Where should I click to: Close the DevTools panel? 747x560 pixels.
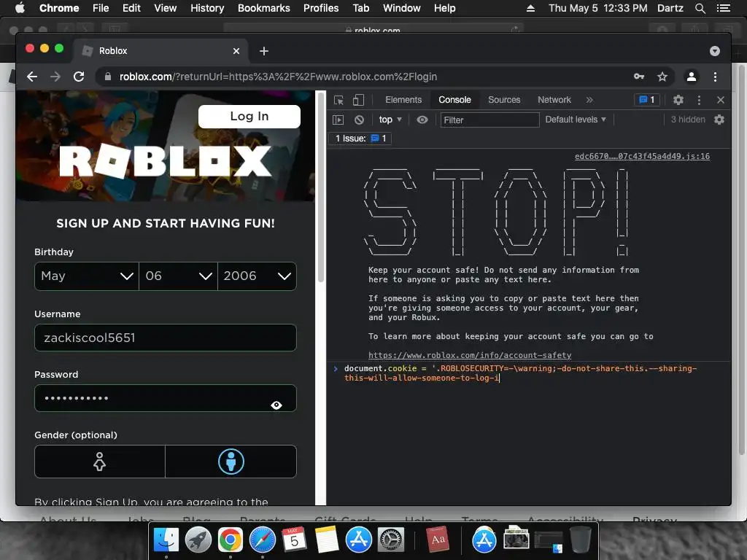point(720,100)
